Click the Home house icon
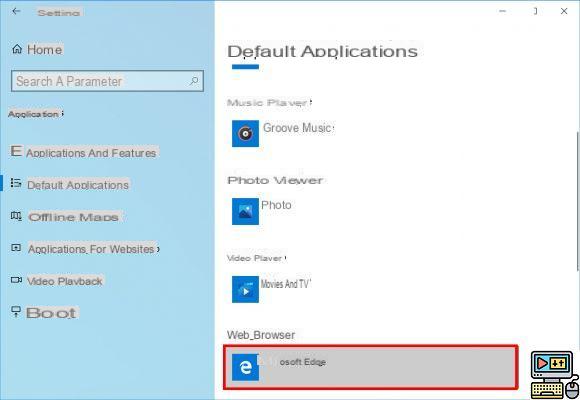Viewport: 580px width, 400px height. (x=17, y=49)
